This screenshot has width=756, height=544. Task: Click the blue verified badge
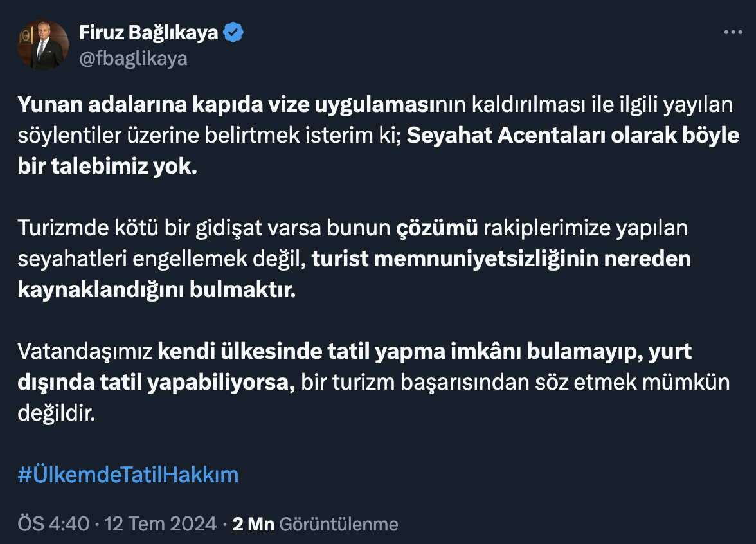point(233,33)
